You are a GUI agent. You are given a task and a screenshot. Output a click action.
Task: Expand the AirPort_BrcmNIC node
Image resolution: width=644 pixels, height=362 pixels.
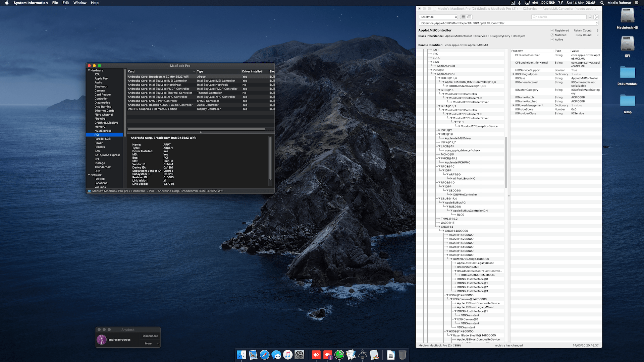451,179
